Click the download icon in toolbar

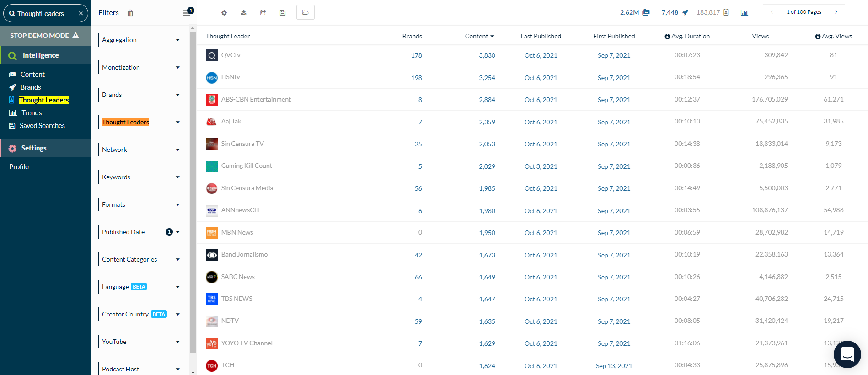click(244, 13)
